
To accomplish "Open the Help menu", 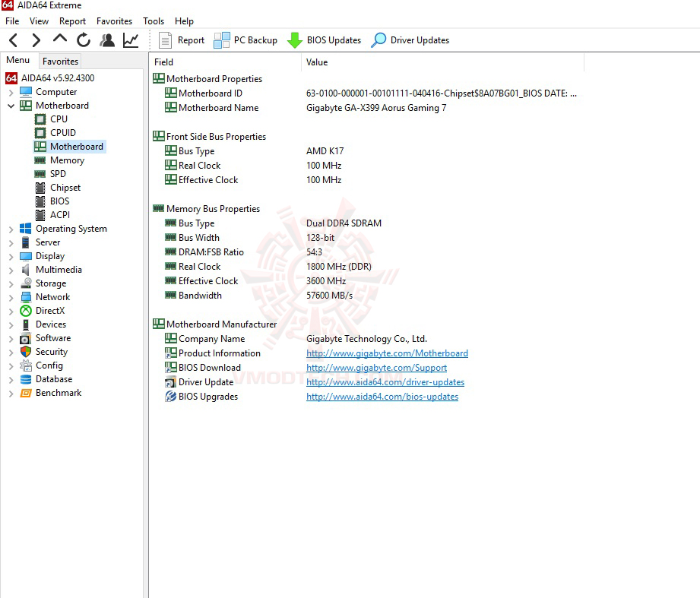I will [x=184, y=21].
